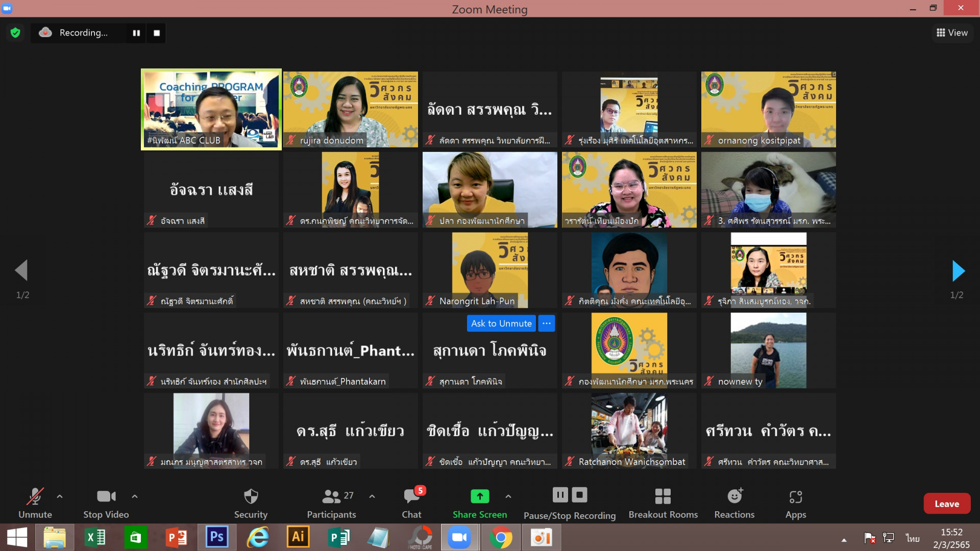Click the red Leave button
This screenshot has width=980, height=551.
[946, 504]
